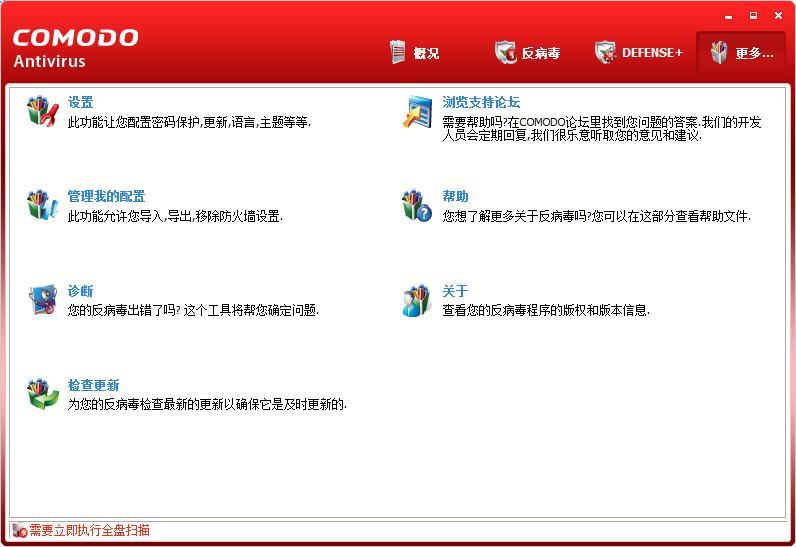Click the COMODO Antivirus logo
Screen dimensions: 796x547
tap(76, 49)
